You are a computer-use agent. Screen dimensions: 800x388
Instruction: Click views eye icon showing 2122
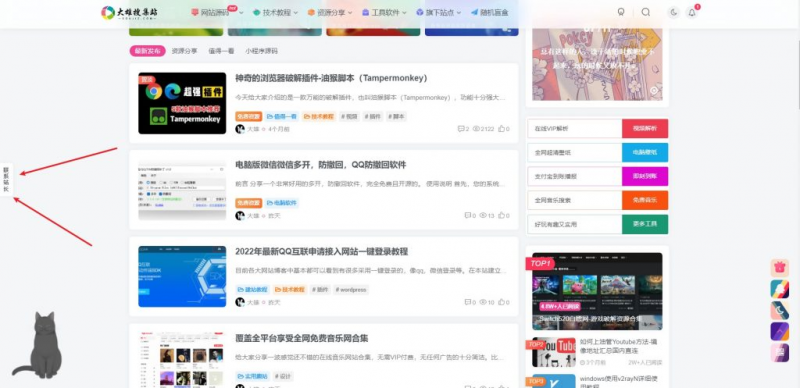pos(476,129)
